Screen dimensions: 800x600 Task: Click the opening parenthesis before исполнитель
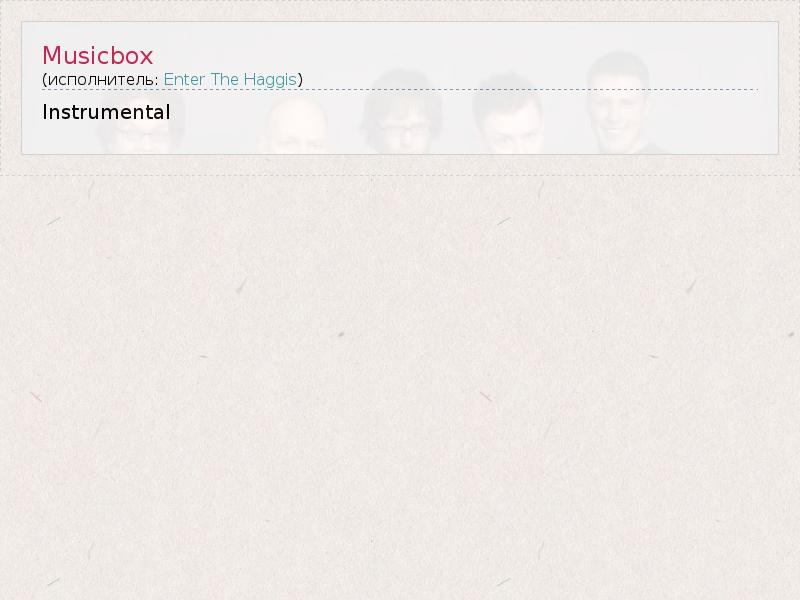(x=45, y=80)
